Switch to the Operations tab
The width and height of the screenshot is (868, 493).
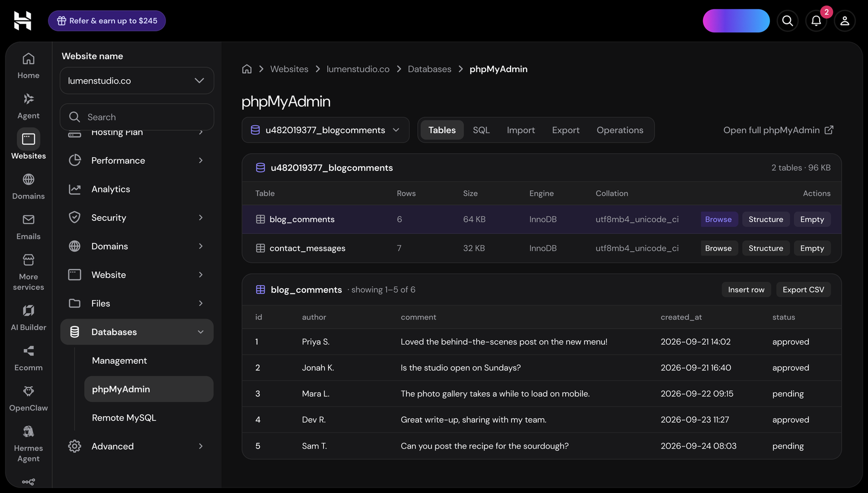click(x=620, y=130)
